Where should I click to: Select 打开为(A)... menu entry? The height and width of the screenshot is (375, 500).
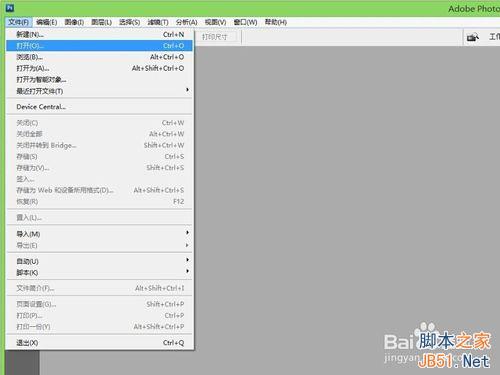coord(99,68)
